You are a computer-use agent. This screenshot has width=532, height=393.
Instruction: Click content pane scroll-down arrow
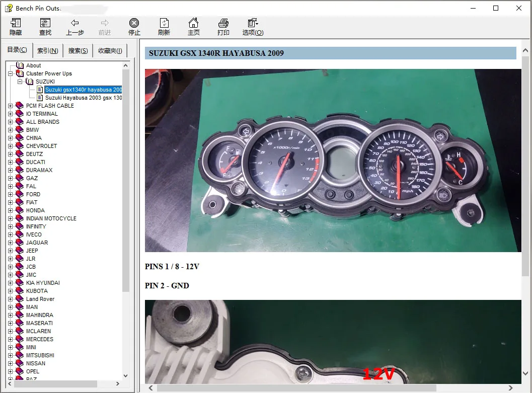525,373
